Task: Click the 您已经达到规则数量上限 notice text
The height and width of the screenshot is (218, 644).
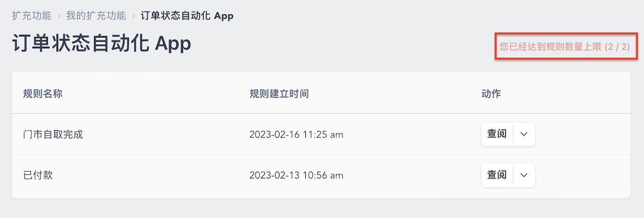Action: 550,47
